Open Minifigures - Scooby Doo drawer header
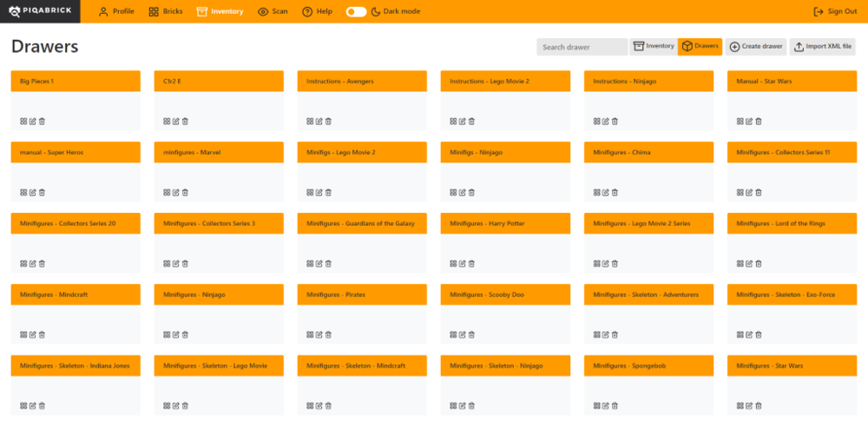This screenshot has height=424, width=868. [x=505, y=295]
